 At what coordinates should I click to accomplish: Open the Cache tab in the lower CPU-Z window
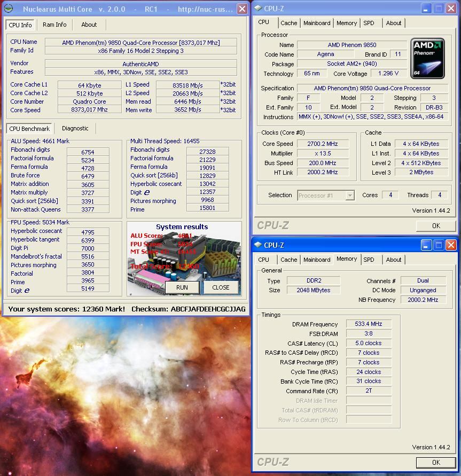(x=289, y=260)
